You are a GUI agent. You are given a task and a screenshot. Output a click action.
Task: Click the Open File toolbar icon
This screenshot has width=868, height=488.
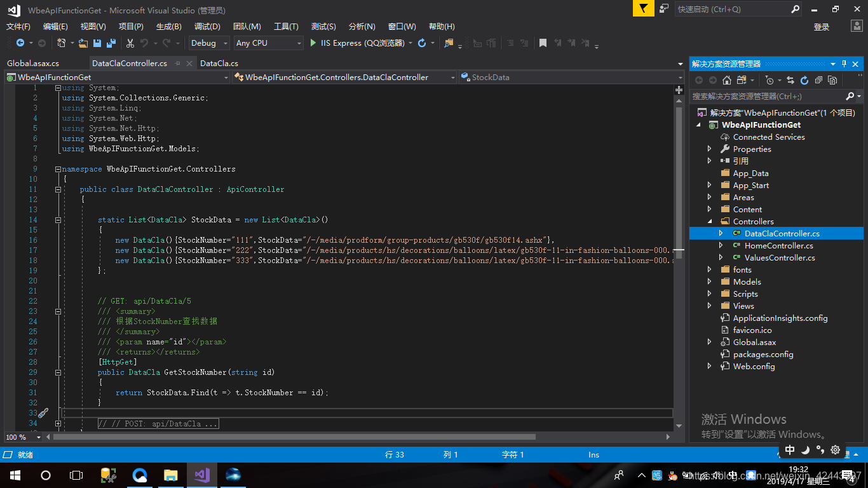coord(84,43)
